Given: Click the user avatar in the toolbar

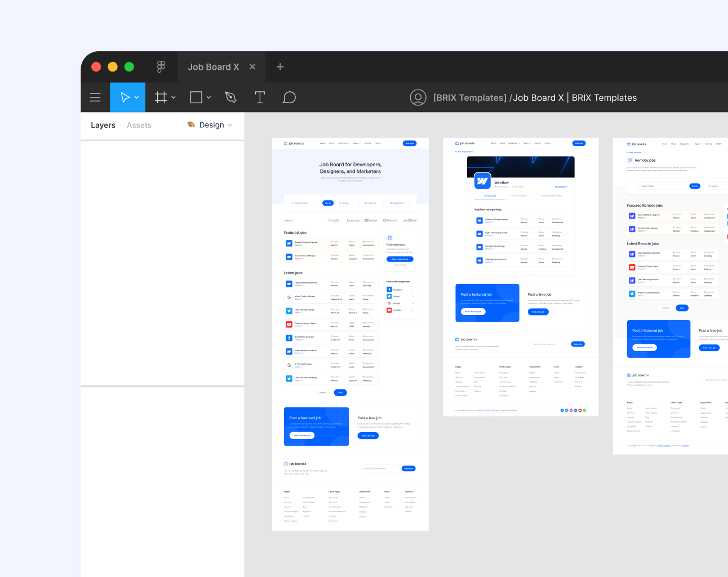Looking at the screenshot, I should (418, 97).
